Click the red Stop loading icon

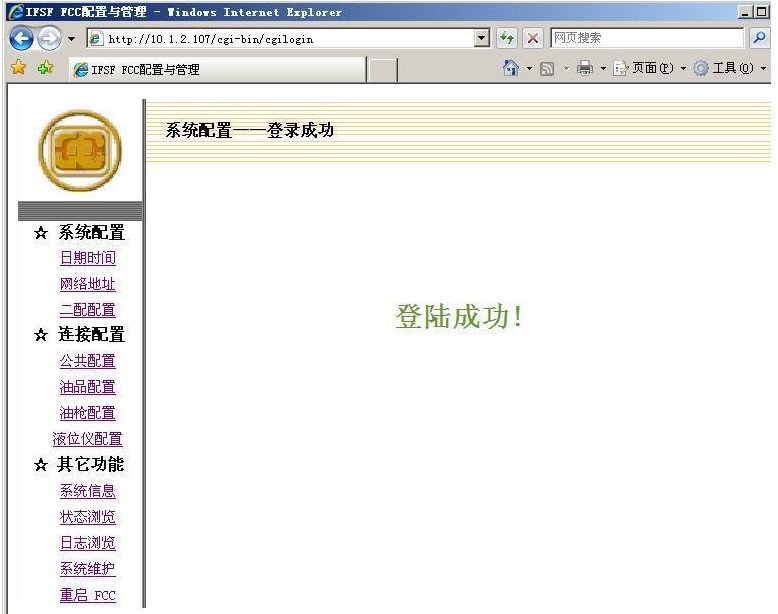(x=533, y=38)
